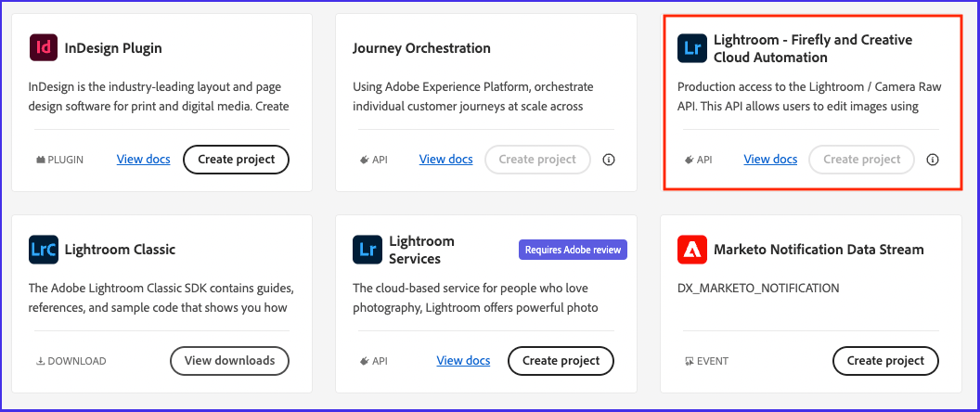The image size is (980, 412).
Task: Click the Lightroom Classic LrC icon
Action: (x=43, y=250)
